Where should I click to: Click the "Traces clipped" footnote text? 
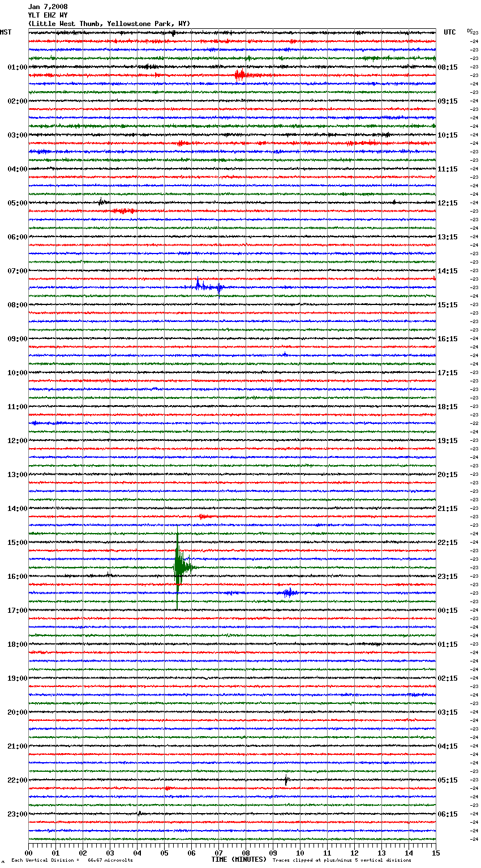[x=342, y=861]
